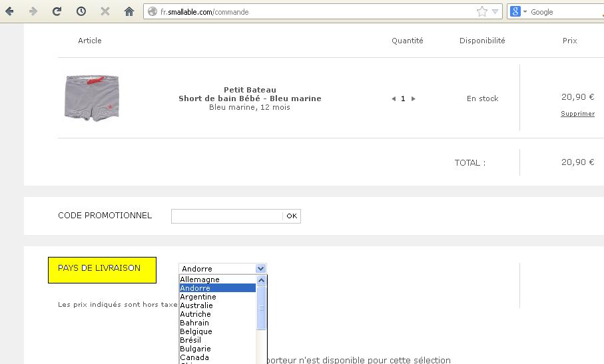
Task: Click the 'En stock' availability text
Action: [x=483, y=98]
